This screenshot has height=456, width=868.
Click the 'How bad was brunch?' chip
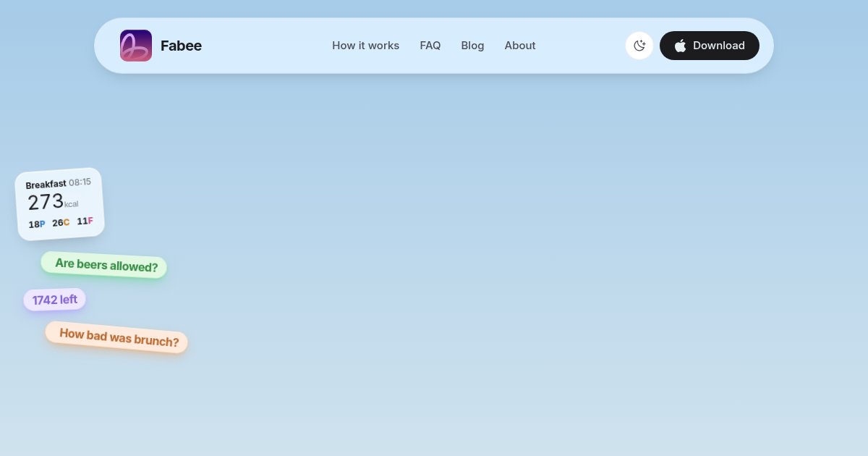point(116,337)
